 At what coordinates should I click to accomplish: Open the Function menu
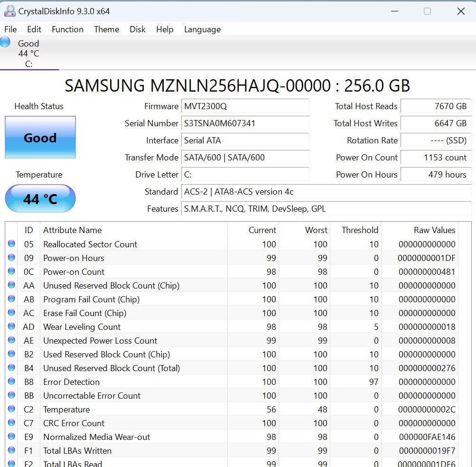click(67, 29)
